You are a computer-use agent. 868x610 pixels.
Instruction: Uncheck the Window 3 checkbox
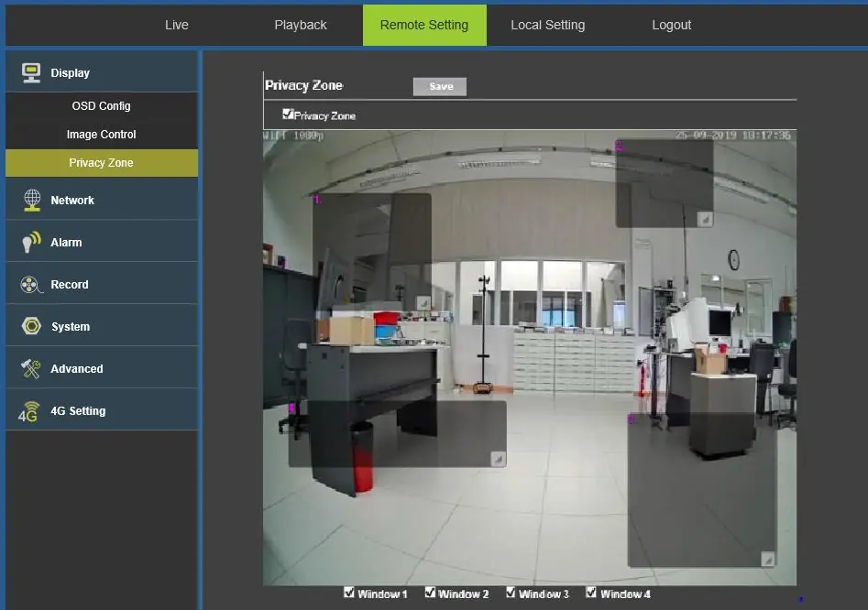pos(511,593)
